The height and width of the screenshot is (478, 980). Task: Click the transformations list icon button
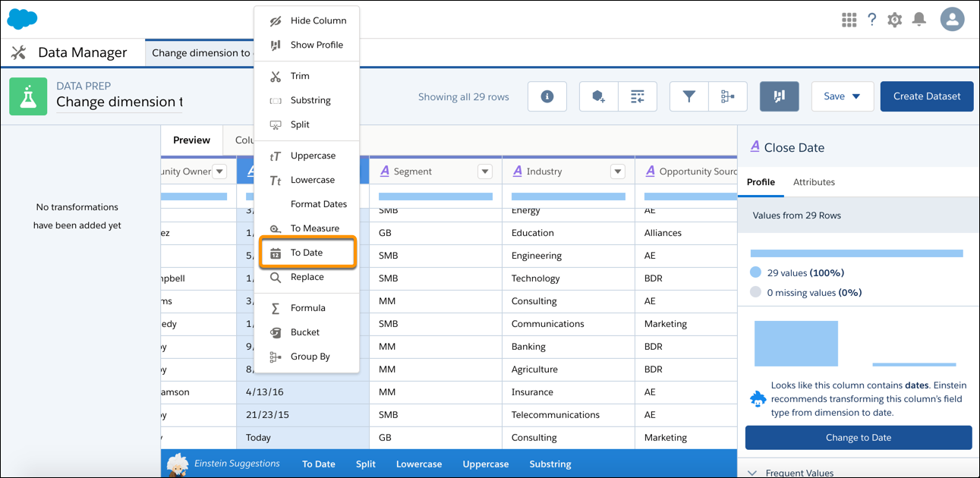pos(638,96)
